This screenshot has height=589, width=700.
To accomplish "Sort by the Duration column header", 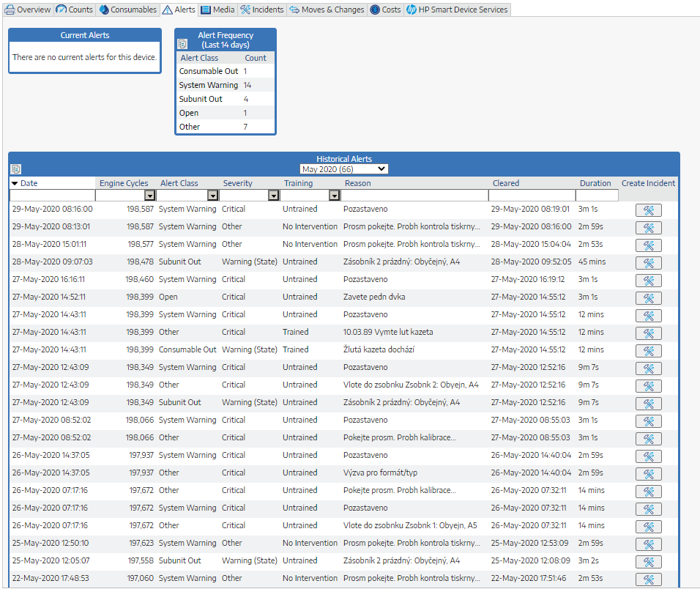I will pos(595,183).
